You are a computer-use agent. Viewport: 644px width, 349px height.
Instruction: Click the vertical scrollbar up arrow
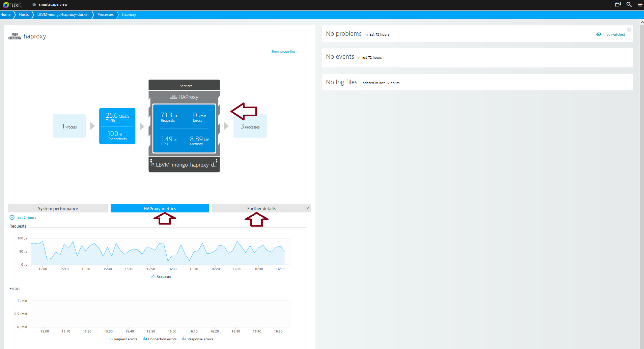click(x=642, y=22)
